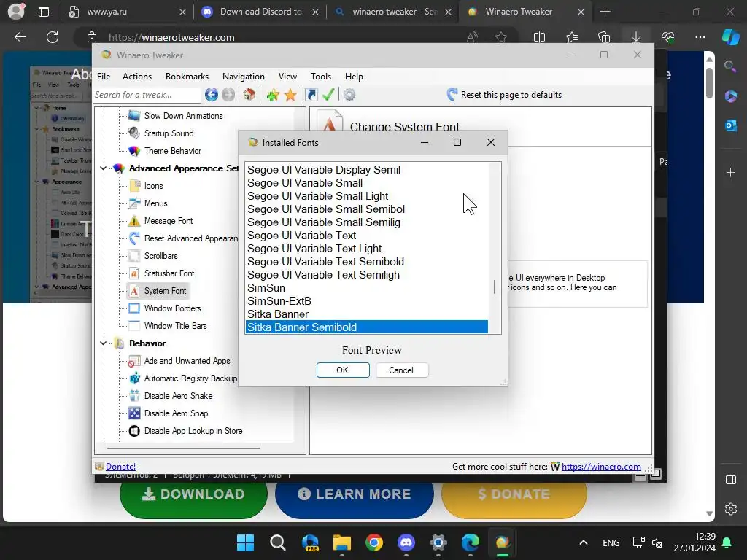Open the Navigation menu
The image size is (747, 560).
(x=244, y=76)
